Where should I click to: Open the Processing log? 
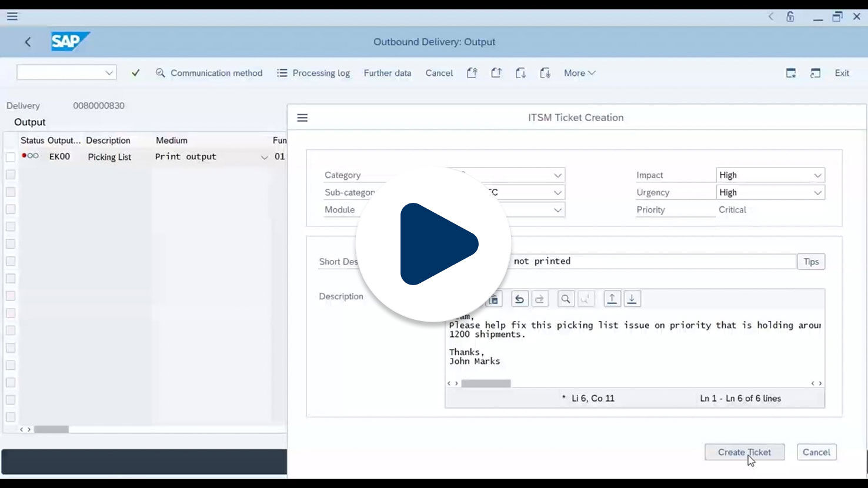pyautogui.click(x=313, y=73)
